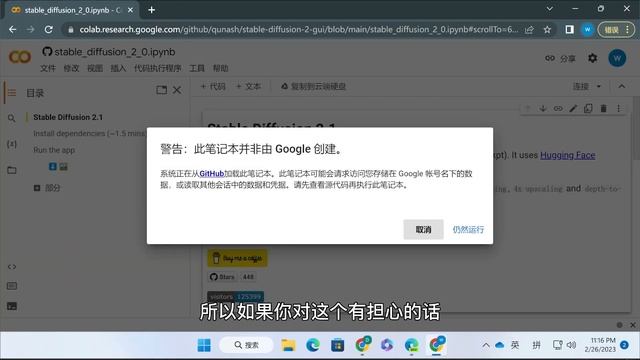The height and width of the screenshot is (360, 640).
Task: Click the share page icon in address bar
Action: click(529, 29)
